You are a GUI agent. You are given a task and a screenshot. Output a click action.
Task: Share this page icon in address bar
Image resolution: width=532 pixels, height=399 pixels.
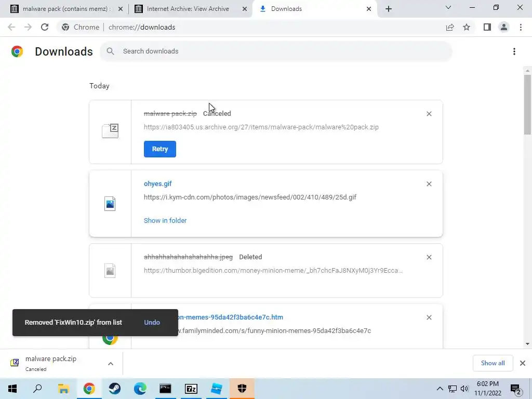point(450,27)
